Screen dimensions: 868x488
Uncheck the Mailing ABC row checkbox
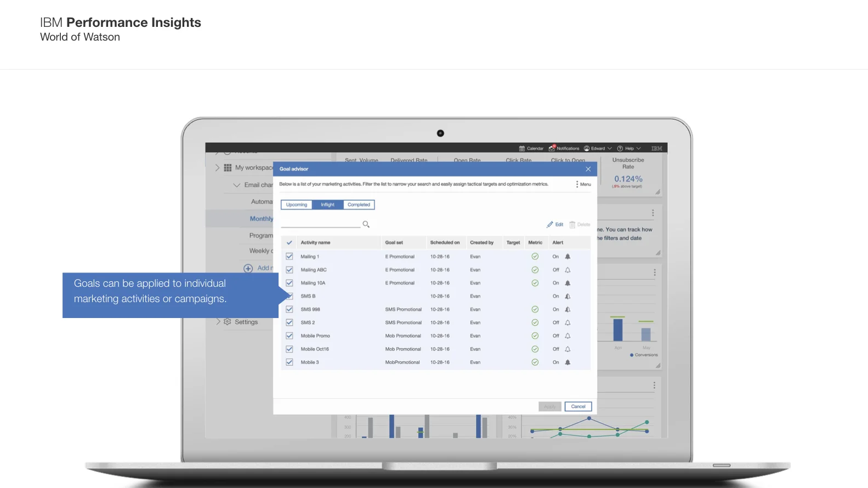coord(290,270)
